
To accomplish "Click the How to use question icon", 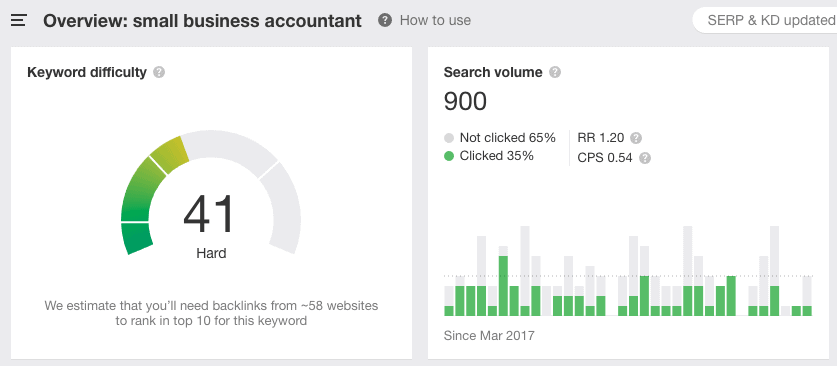I will coord(384,20).
